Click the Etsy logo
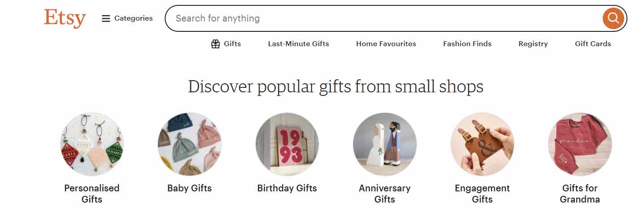 tap(65, 18)
